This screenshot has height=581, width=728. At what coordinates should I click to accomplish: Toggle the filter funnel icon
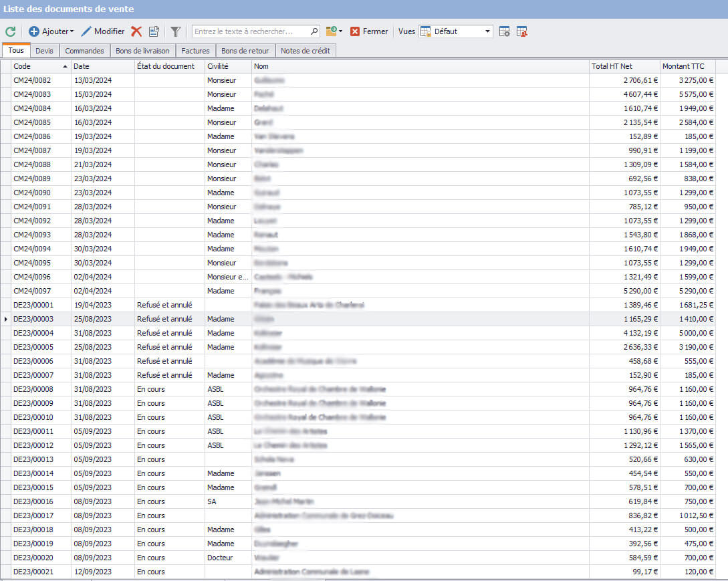pyautogui.click(x=175, y=31)
